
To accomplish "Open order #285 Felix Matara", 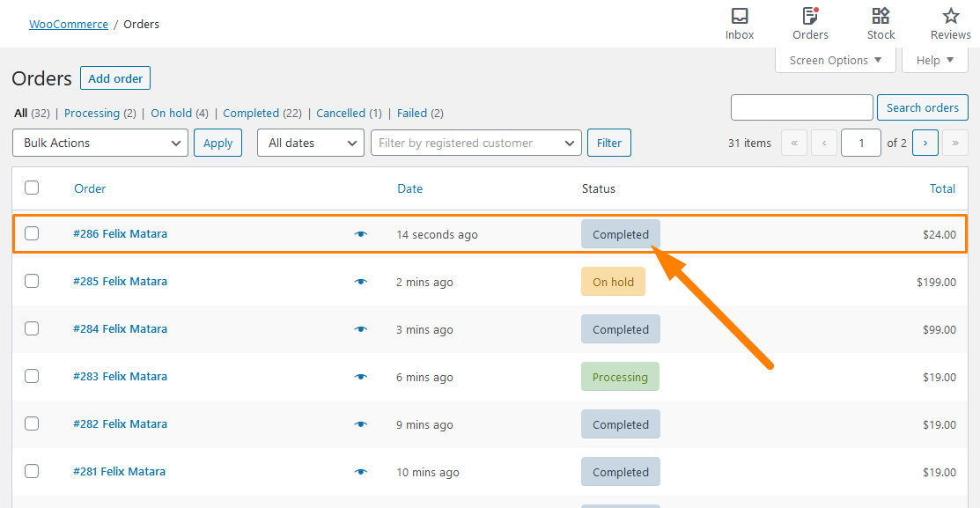I will click(x=120, y=281).
